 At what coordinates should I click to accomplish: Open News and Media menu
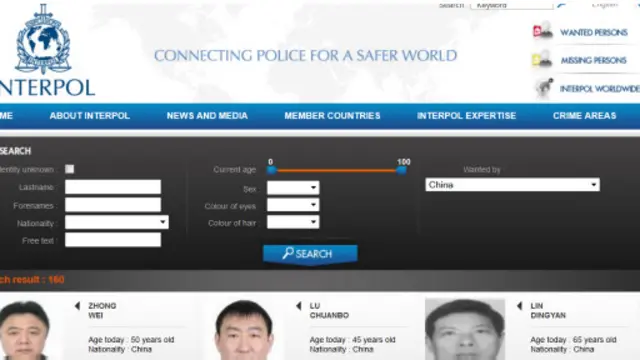pyautogui.click(x=207, y=116)
